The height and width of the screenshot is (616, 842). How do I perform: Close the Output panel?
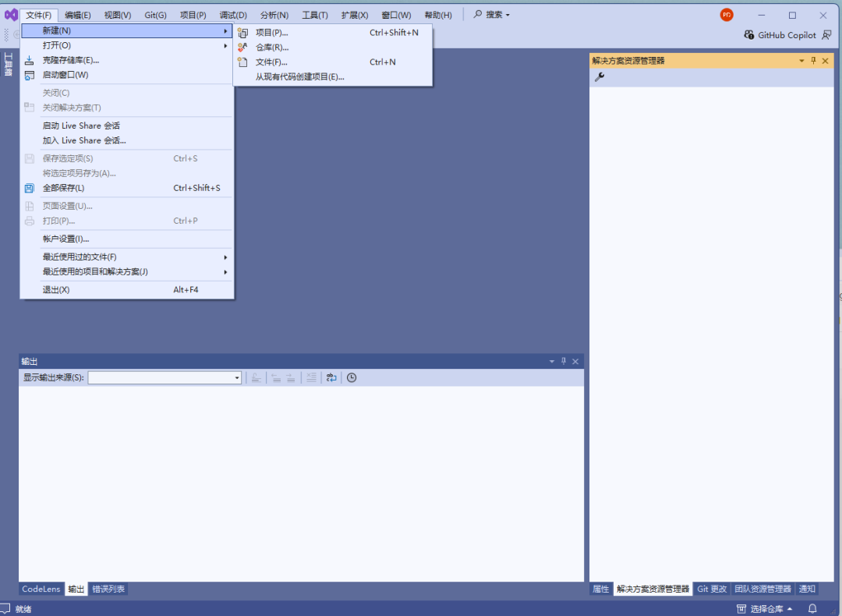coord(575,362)
